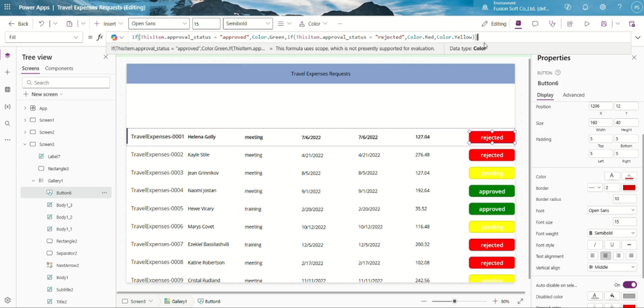Click the font size box in toolbar
Viewport: 644px width, 308px height.
click(x=206, y=24)
